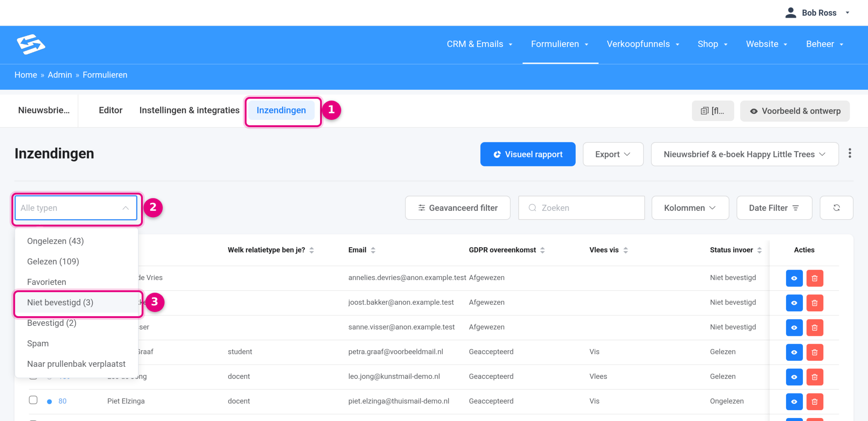
Task: Collapse the Alle typen dropdown
Action: coord(76,208)
